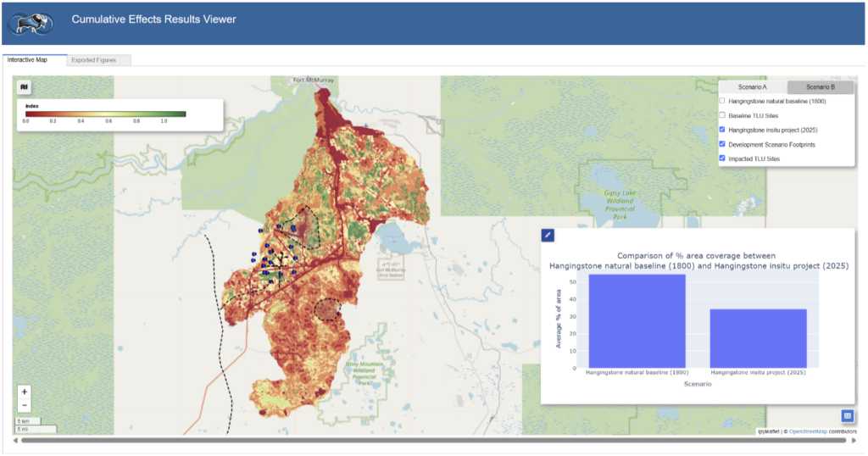Image resolution: width=868 pixels, height=456 pixels.
Task: Check the Baseline TLU Sites box
Action: (722, 116)
